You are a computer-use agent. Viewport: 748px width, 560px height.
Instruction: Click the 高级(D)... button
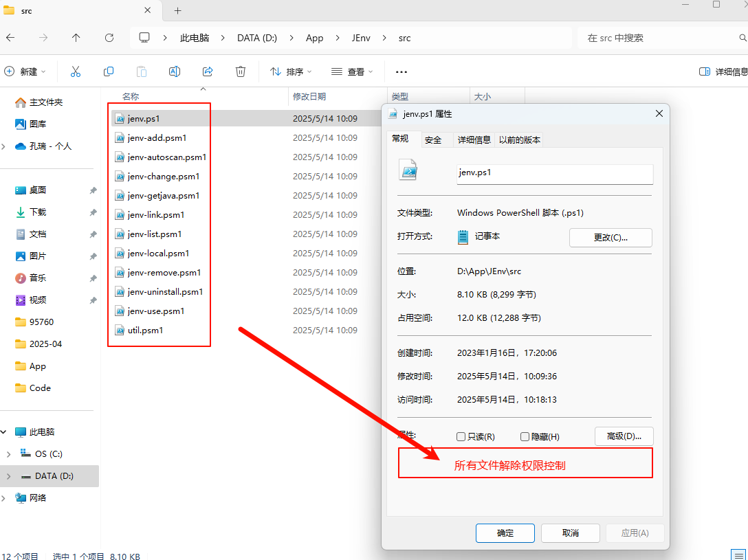point(624,436)
